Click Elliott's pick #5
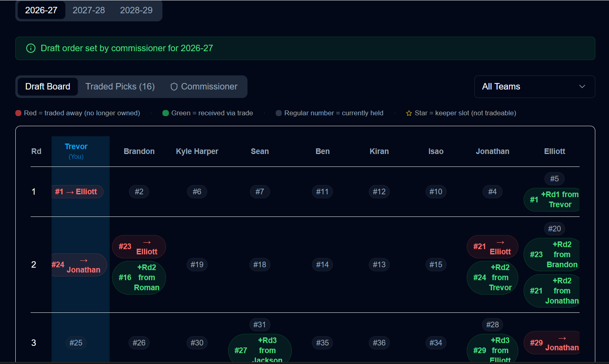Screen dimensions: 609x364 (555, 179)
